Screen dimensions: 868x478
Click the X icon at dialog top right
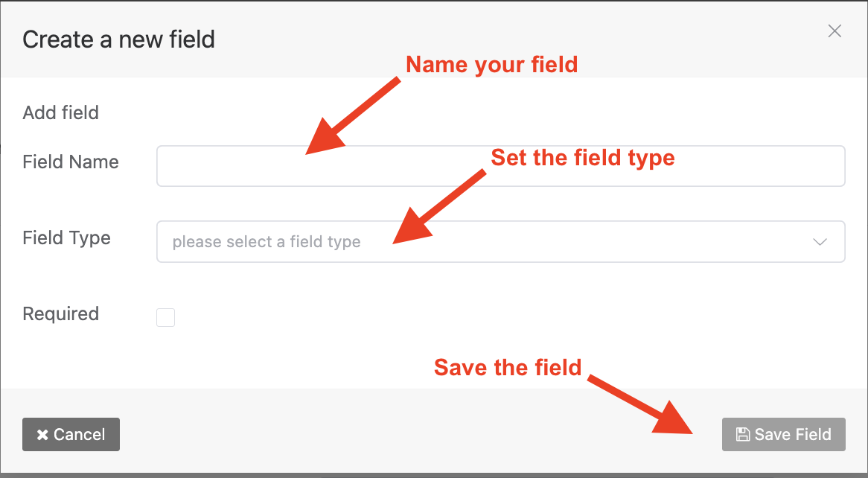[x=835, y=31]
